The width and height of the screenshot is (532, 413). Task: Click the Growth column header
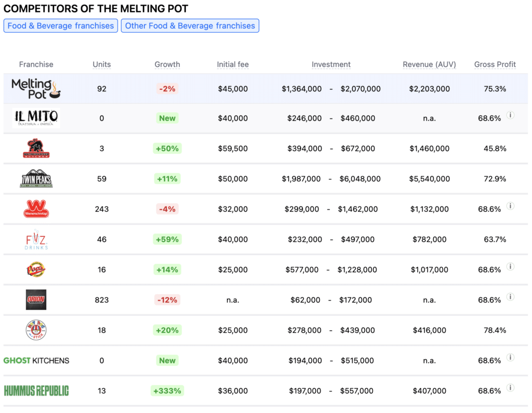[x=167, y=64]
